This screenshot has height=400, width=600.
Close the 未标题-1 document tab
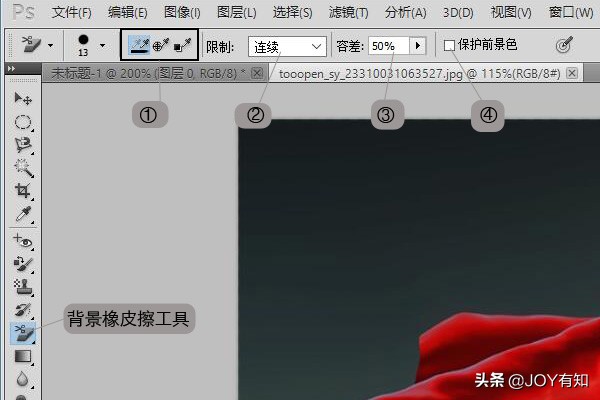point(258,73)
